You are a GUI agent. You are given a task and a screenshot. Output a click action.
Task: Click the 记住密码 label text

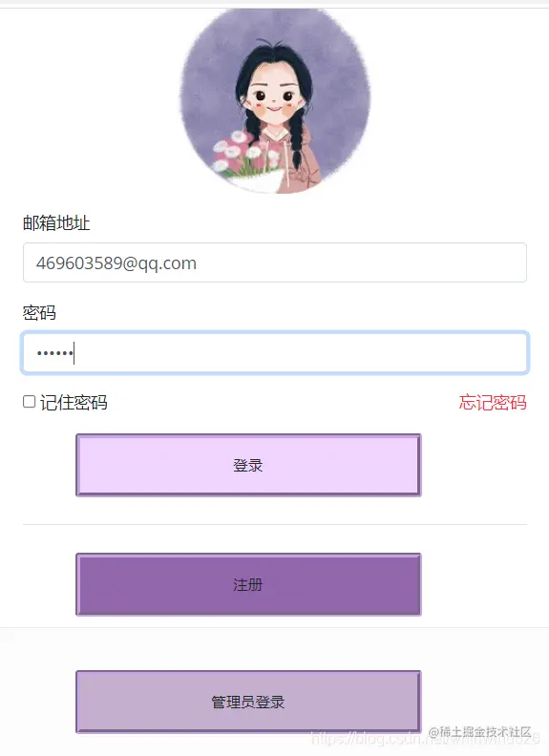click(74, 402)
